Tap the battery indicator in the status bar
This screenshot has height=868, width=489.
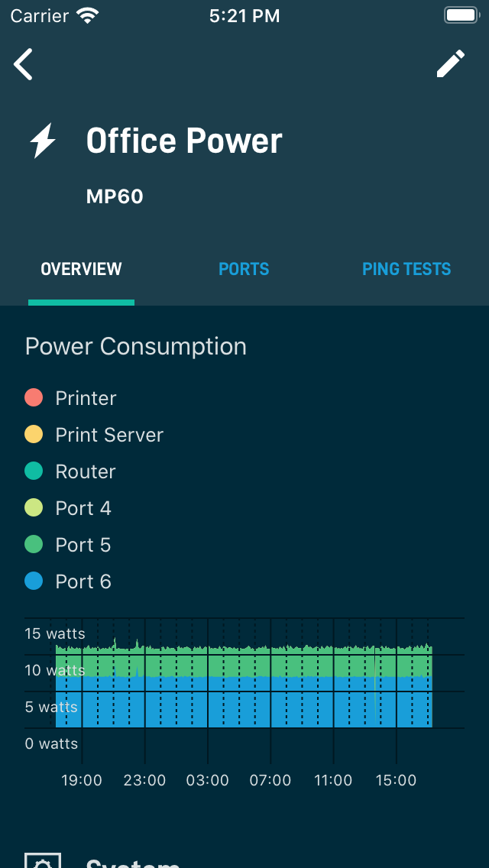click(x=461, y=14)
